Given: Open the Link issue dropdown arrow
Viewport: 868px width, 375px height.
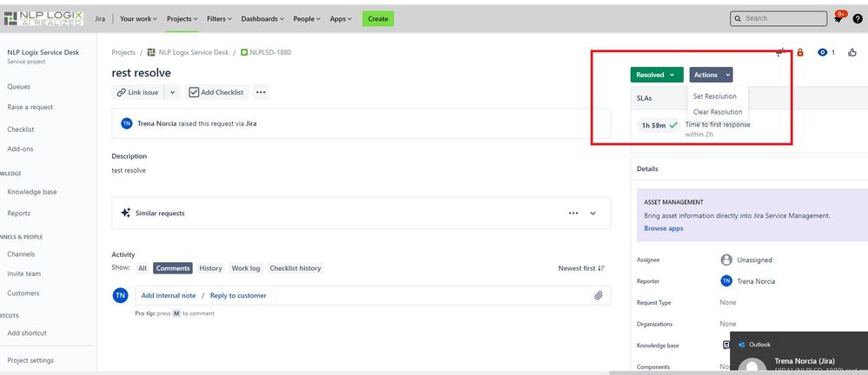Looking at the screenshot, I should point(172,92).
